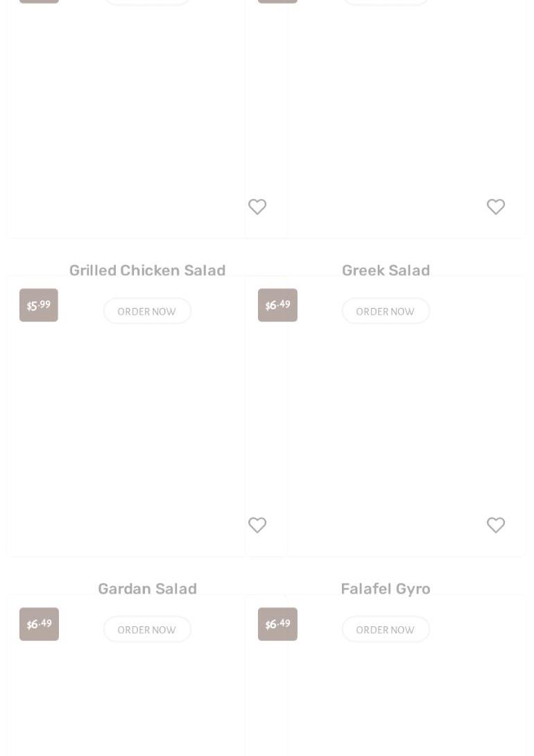Open the Greek Salad item title

click(386, 270)
